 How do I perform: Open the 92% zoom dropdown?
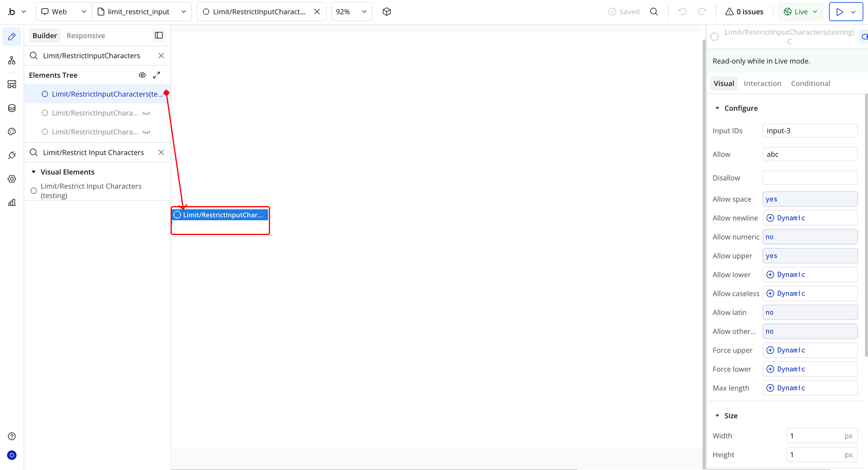tap(351, 12)
